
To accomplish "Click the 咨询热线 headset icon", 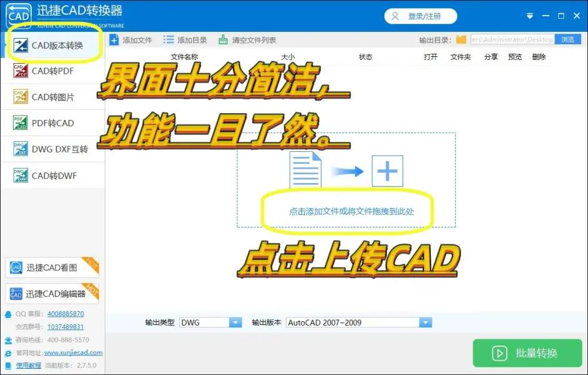I will [8, 341].
